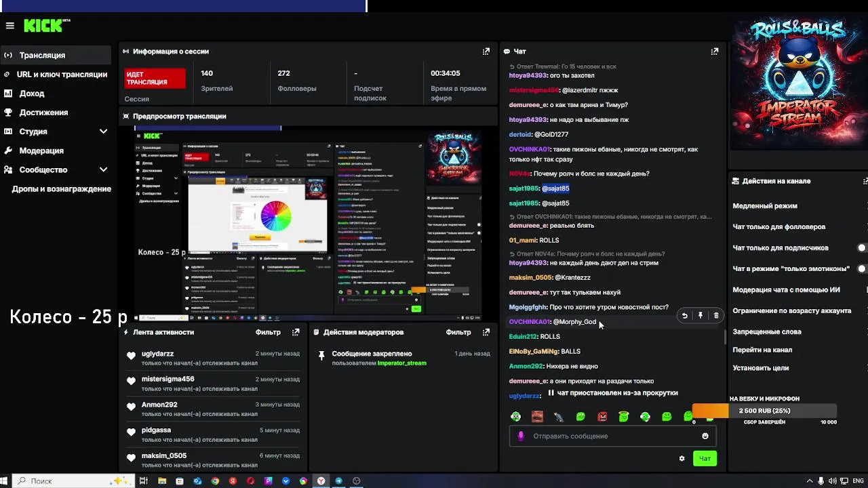Open the Фильтр in moderator actions
The image size is (868, 488).
(x=458, y=332)
